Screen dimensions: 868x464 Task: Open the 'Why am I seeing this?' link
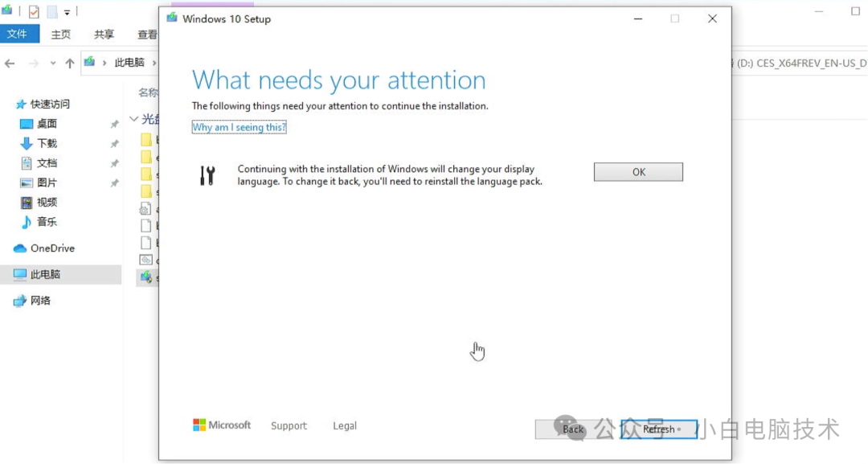point(240,127)
